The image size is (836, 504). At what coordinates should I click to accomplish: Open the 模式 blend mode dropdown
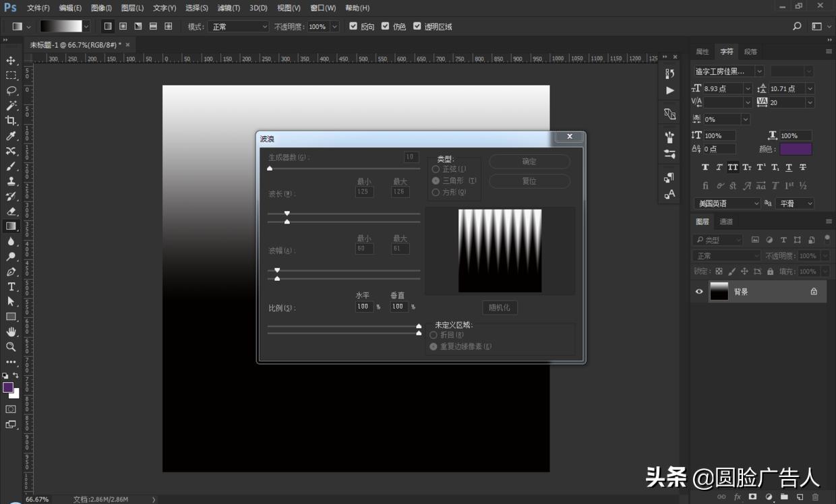(x=237, y=26)
